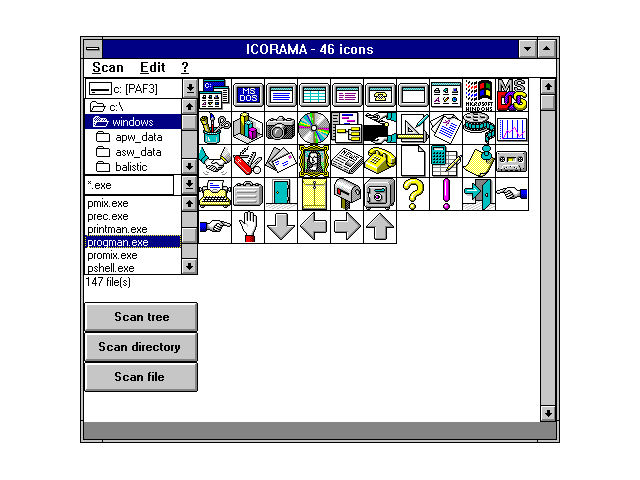Choose the mailbox icon

[346, 193]
